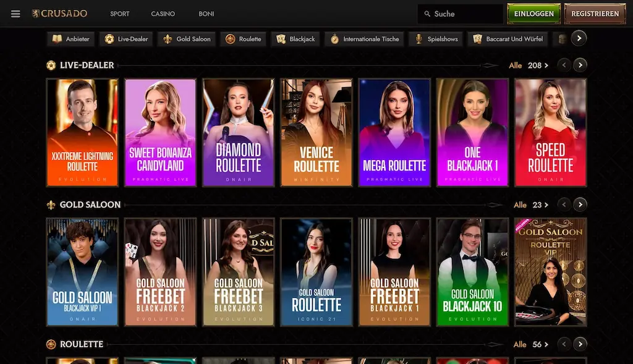Click the ROULETTE section heading
Screen dimensions: 633x364
(x=82, y=344)
